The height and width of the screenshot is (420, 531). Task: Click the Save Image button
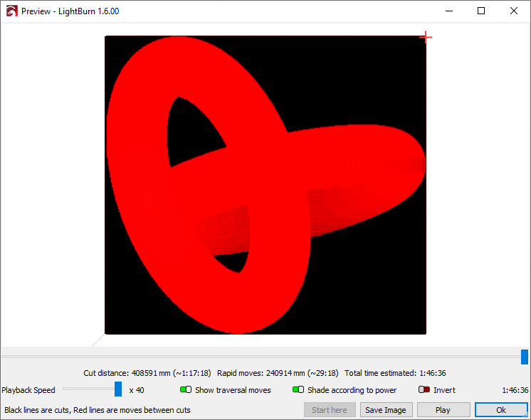tap(386, 410)
